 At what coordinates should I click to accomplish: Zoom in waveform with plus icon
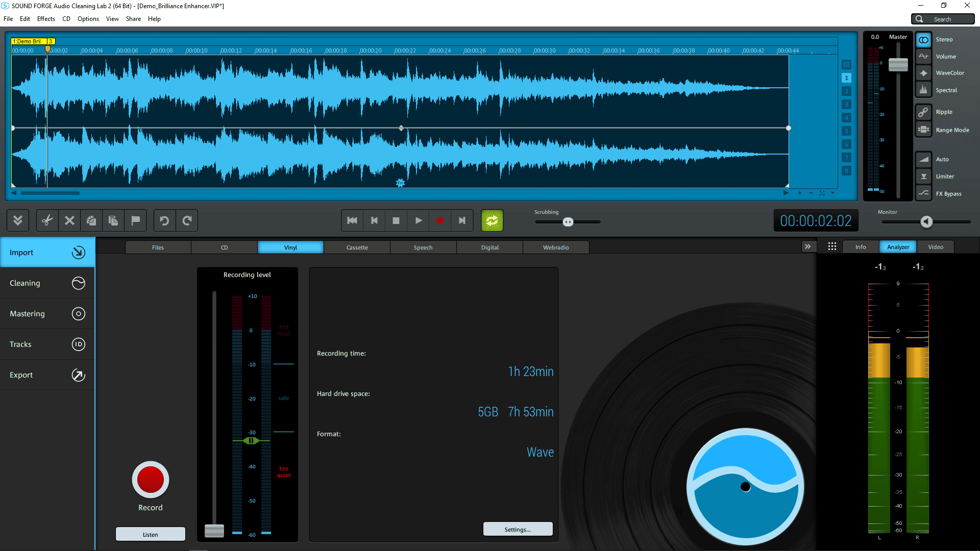point(800,193)
